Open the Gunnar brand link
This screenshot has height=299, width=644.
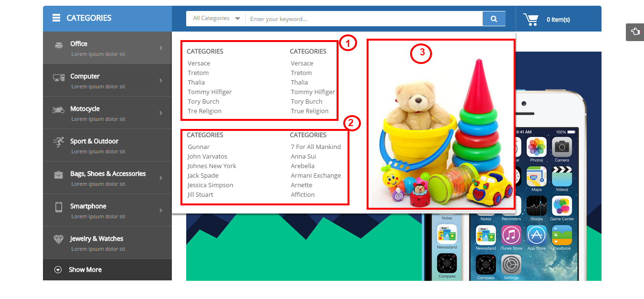pyautogui.click(x=199, y=147)
